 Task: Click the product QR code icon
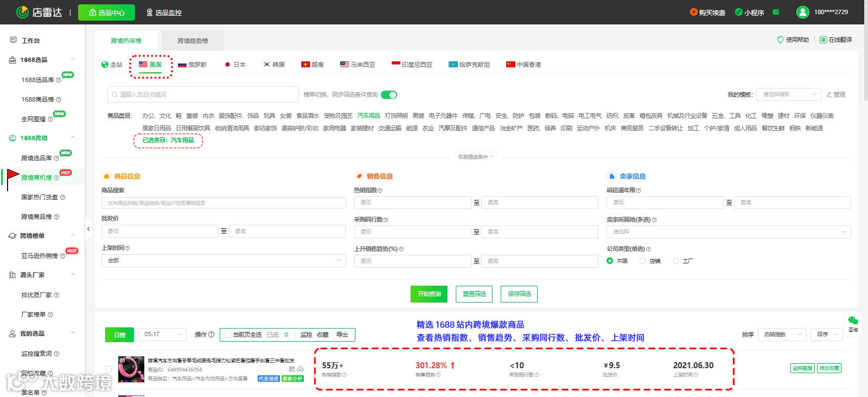pos(292,369)
